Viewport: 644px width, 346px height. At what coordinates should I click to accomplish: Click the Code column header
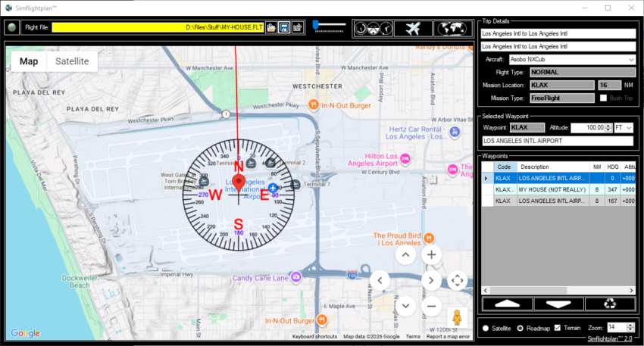[x=505, y=167]
